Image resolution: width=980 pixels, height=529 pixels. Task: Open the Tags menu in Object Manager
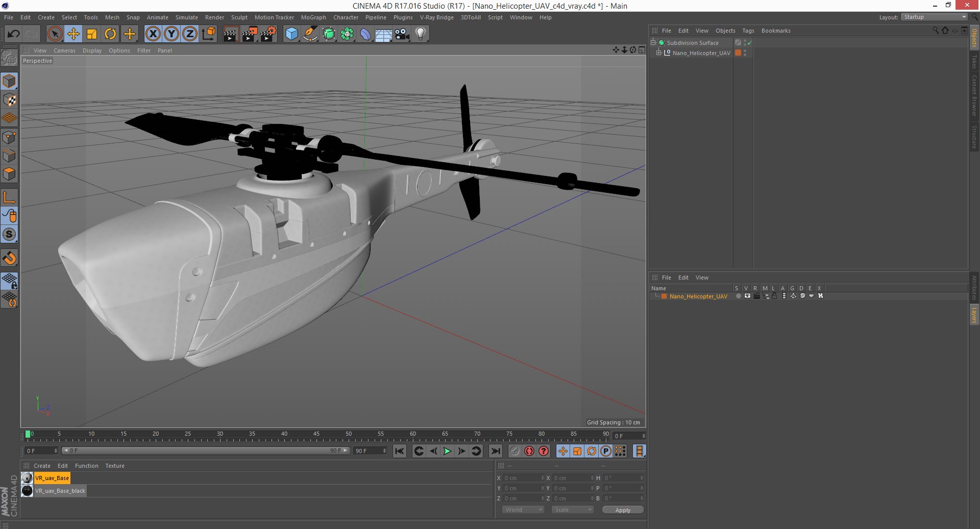(748, 31)
